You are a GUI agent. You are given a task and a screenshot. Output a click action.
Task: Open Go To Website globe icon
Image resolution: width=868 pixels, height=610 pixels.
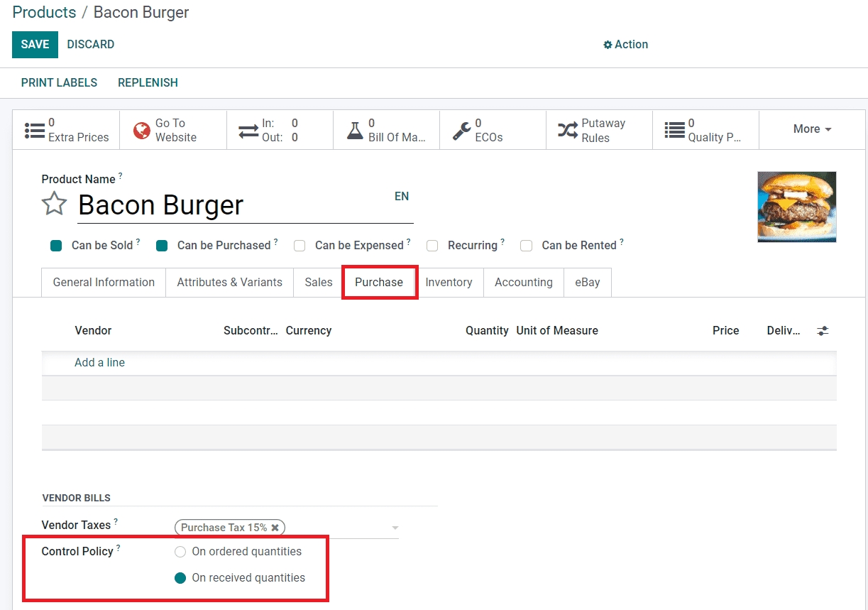(x=142, y=130)
